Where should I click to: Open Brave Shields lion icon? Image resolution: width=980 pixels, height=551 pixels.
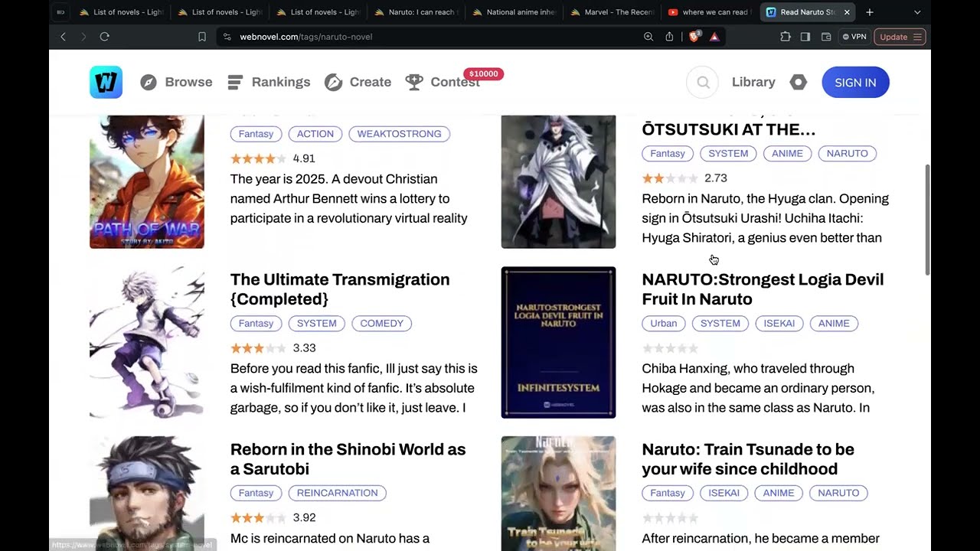click(x=694, y=37)
